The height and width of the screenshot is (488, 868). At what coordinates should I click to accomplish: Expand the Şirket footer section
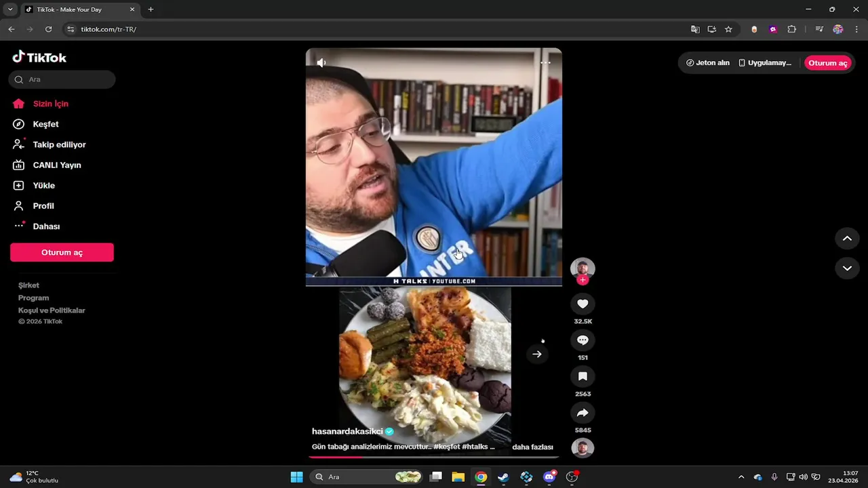28,285
